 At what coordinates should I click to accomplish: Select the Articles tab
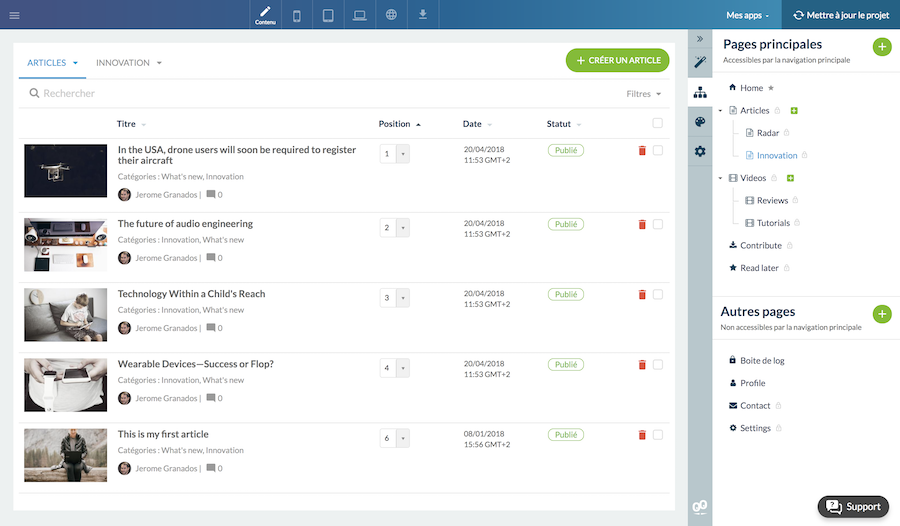click(x=51, y=63)
